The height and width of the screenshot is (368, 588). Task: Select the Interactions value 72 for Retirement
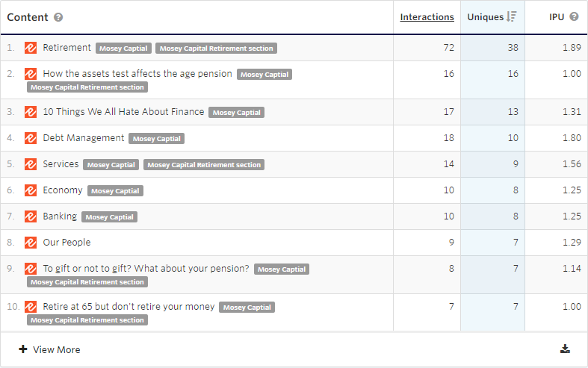[448, 48]
